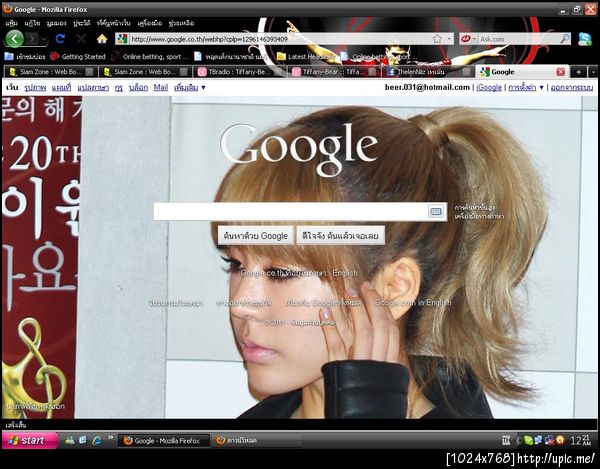Click the Forward navigation arrow
Screen dimensions: 600x469
click(x=33, y=39)
